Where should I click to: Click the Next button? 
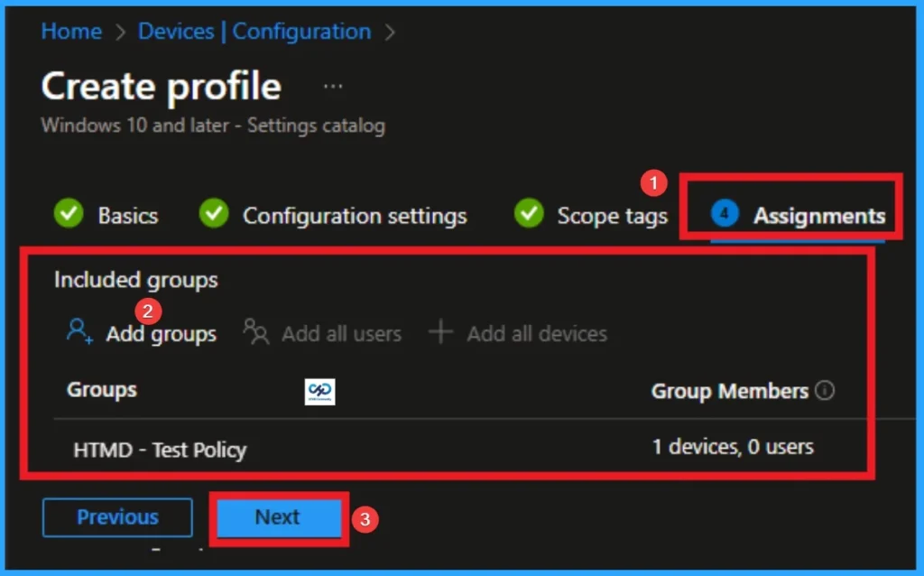277,516
